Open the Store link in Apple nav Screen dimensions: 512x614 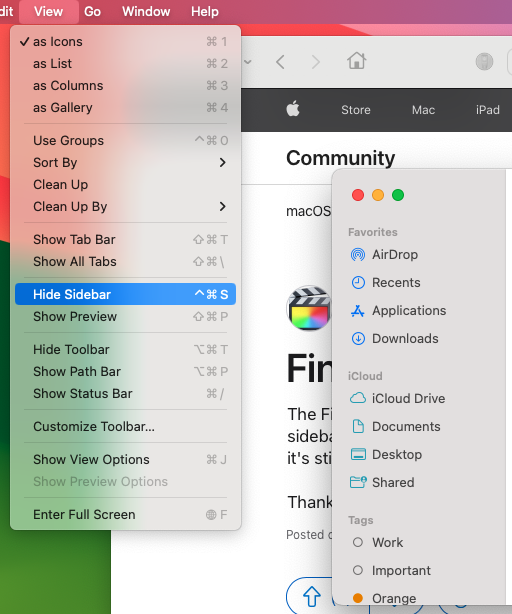(x=355, y=110)
